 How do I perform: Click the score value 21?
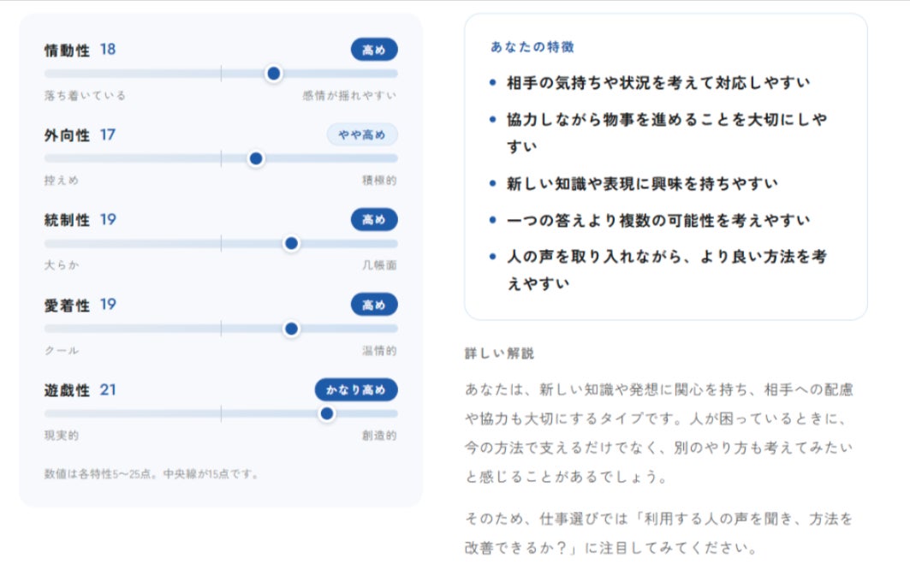(108, 389)
